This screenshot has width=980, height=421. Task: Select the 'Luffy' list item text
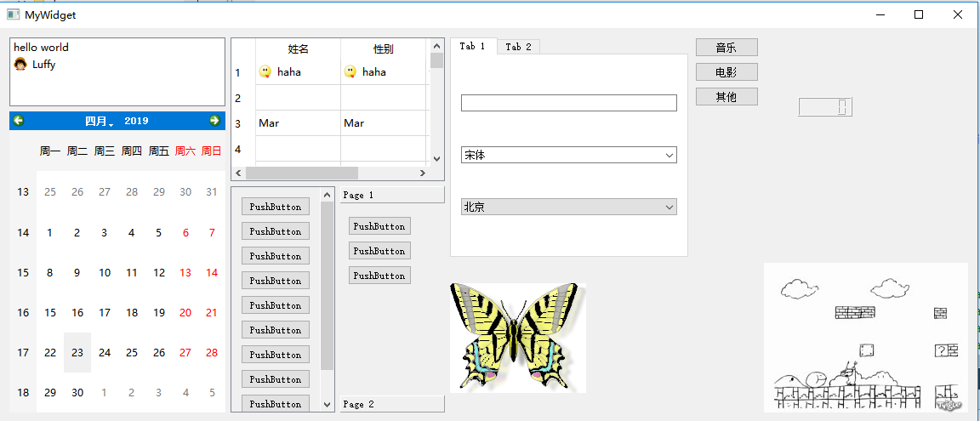pos(43,65)
